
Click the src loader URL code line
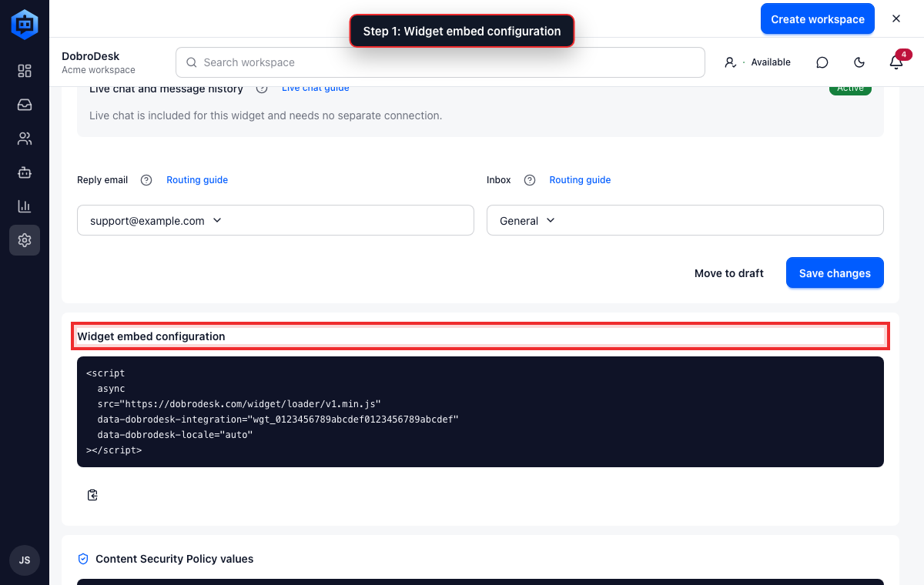[239, 404]
